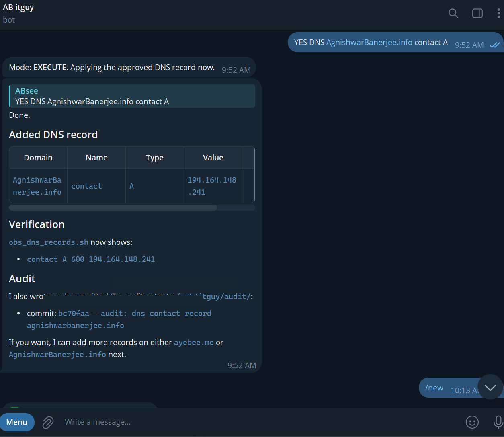Click the 'Mode: EXECUTE' message bubble
The height and width of the screenshot is (437, 504).
click(x=129, y=68)
